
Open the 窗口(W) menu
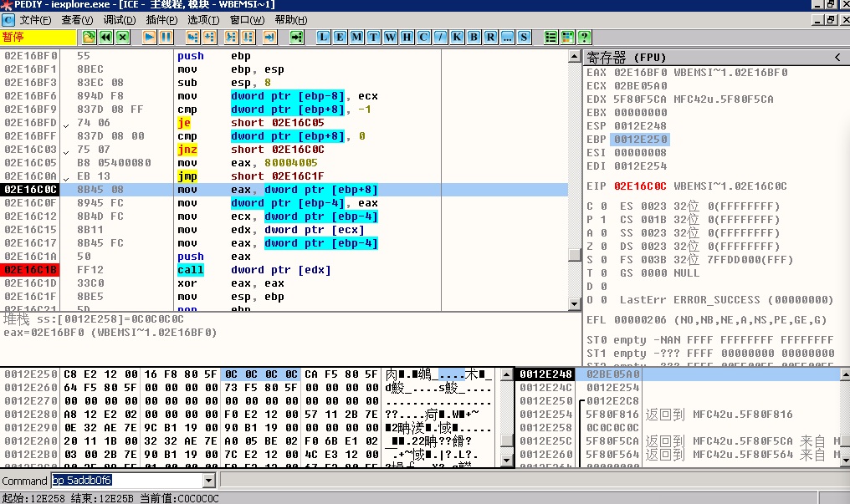pyautogui.click(x=247, y=20)
